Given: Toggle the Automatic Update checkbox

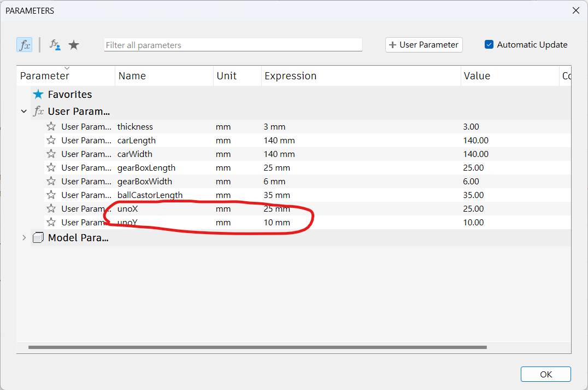Looking at the screenshot, I should point(489,45).
